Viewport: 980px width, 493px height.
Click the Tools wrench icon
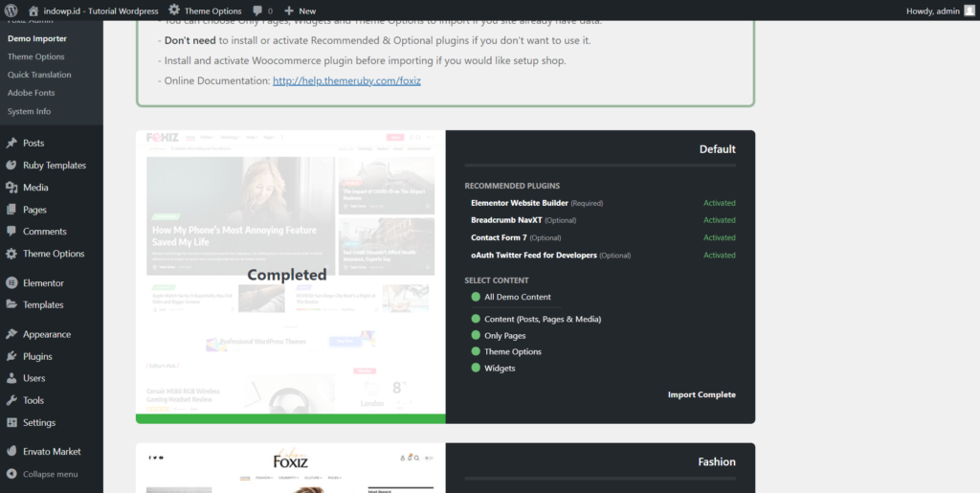pos(11,400)
